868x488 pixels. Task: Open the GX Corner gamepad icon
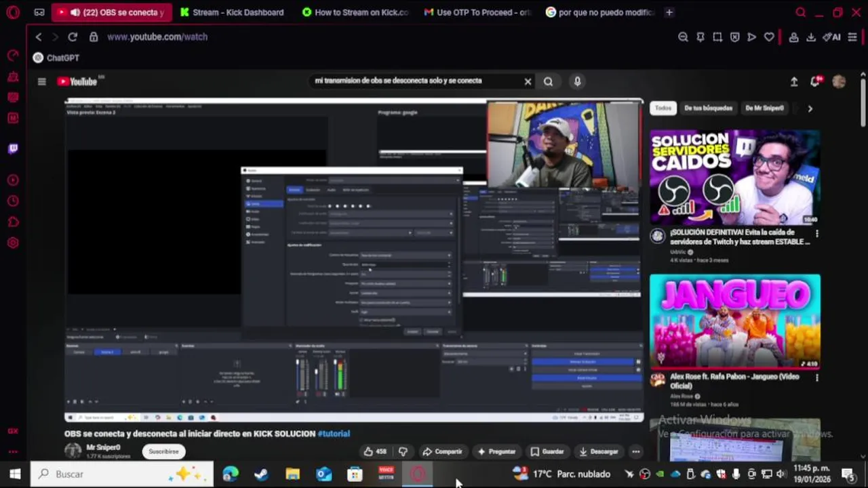(x=39, y=12)
